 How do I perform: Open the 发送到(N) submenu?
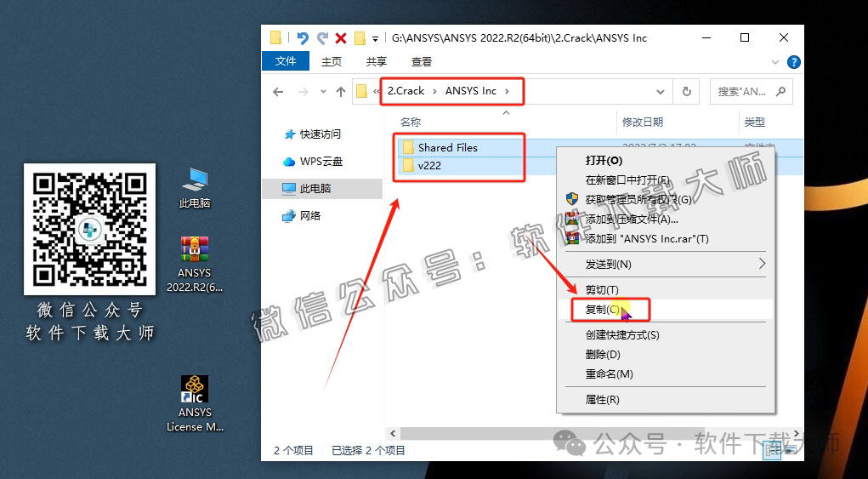tap(666, 264)
